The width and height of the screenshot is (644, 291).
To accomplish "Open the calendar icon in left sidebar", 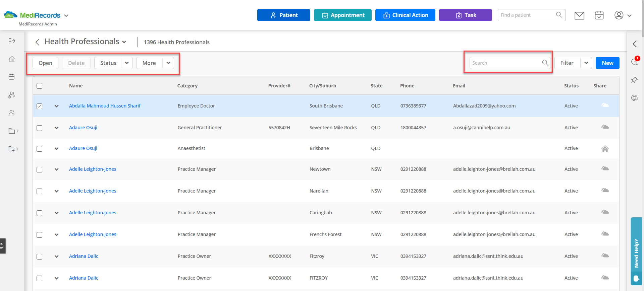I will [x=12, y=77].
